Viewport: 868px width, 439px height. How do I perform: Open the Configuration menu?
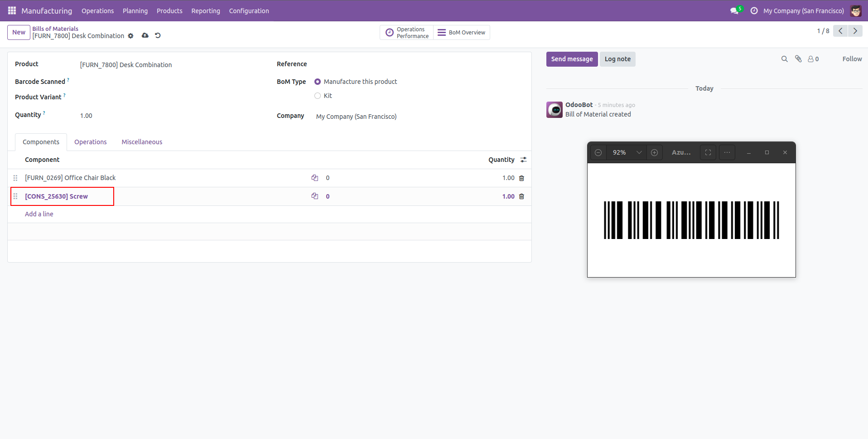pos(249,10)
